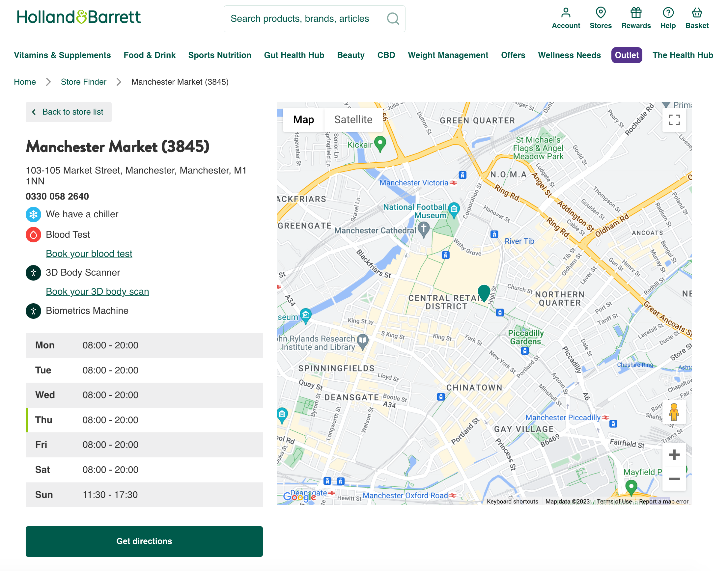Open Vitamins & Supplements menu
This screenshot has height=571, width=728.
tap(62, 55)
